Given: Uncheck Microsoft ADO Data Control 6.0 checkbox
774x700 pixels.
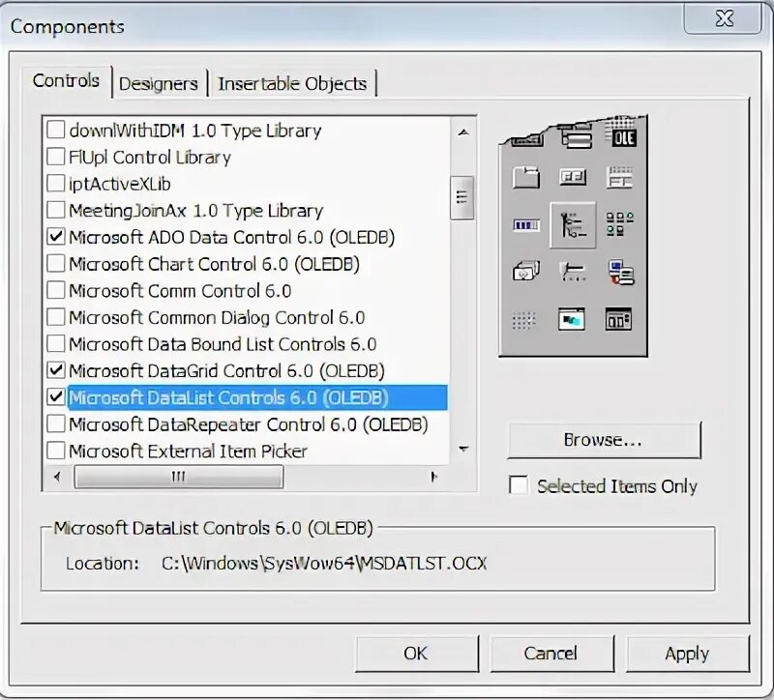Looking at the screenshot, I should click(x=56, y=237).
